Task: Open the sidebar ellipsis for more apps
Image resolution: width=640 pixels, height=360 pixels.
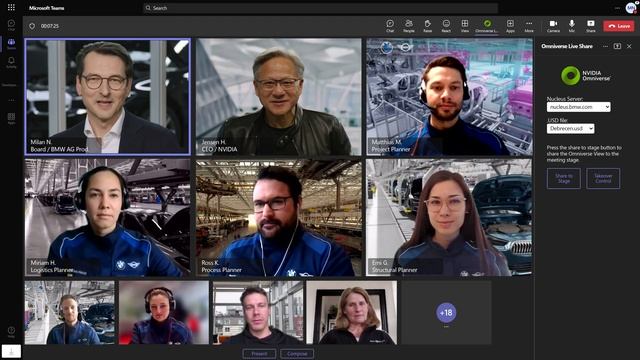Action: click(11, 100)
